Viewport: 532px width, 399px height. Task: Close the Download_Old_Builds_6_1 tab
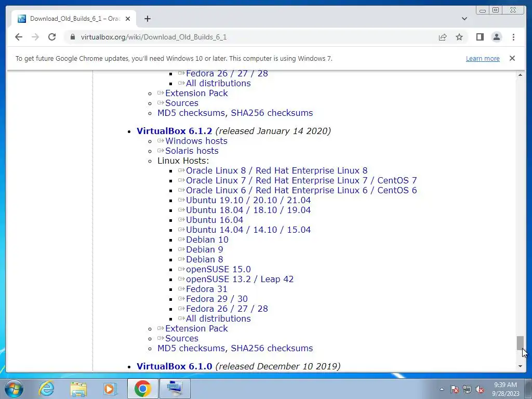(x=128, y=19)
